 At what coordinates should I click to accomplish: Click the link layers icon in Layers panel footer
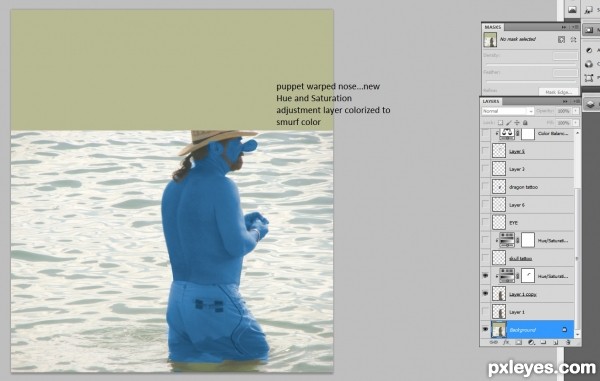(x=494, y=342)
